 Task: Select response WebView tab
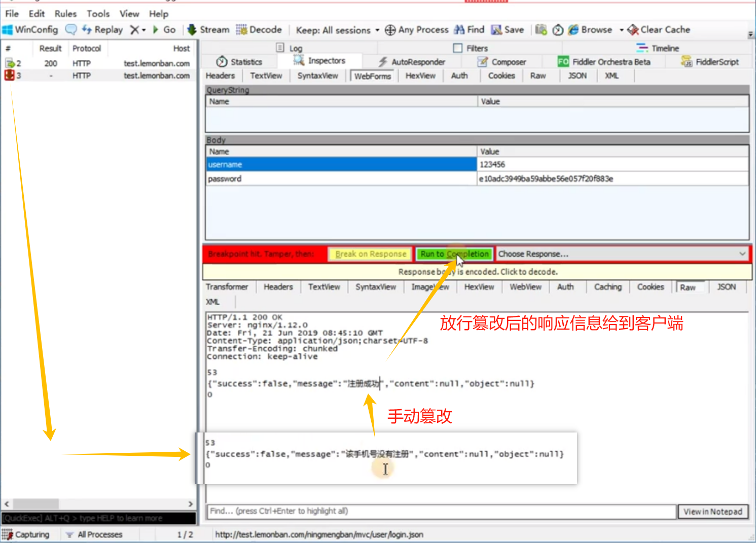point(525,287)
